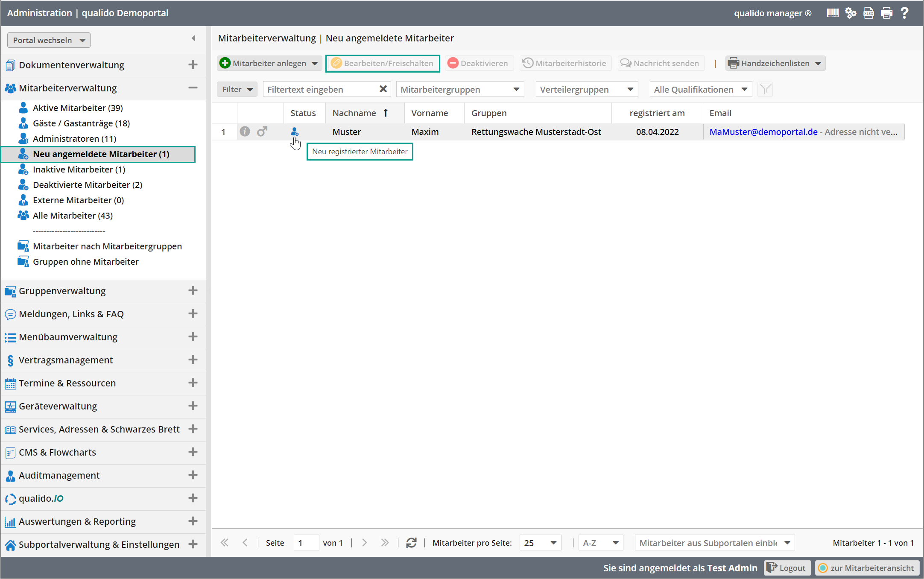The width and height of the screenshot is (924, 579).
Task: Click Geräteverwaltung monitor icon
Action: 10,406
